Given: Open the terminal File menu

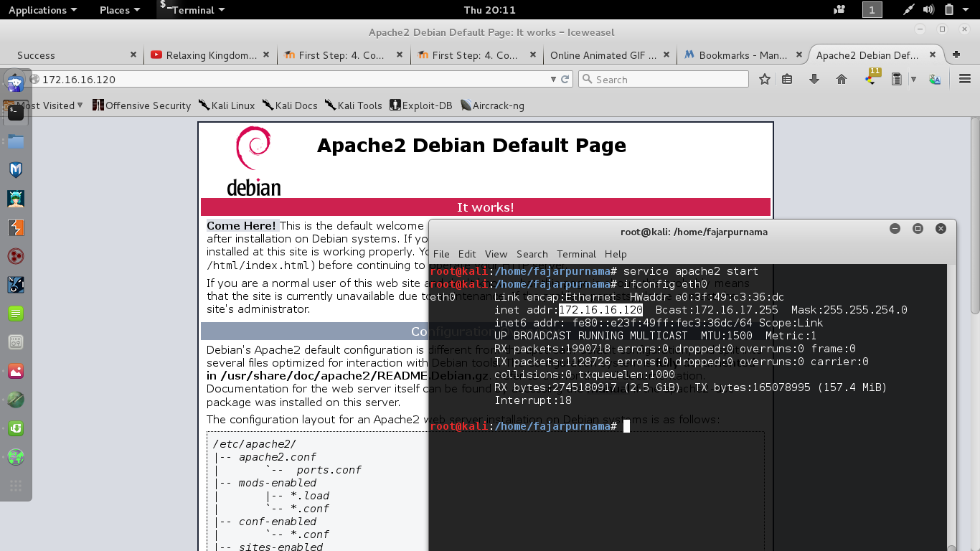Looking at the screenshot, I should click(x=441, y=254).
